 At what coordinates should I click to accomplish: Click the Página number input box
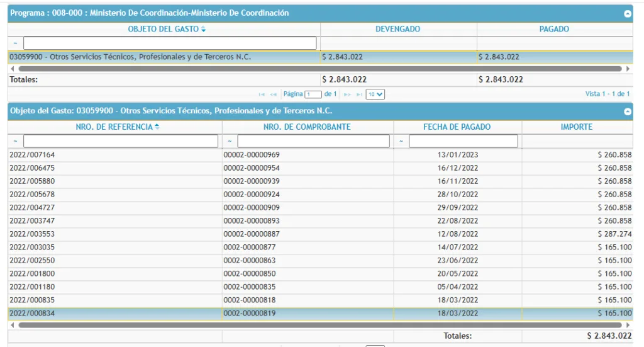click(x=313, y=94)
